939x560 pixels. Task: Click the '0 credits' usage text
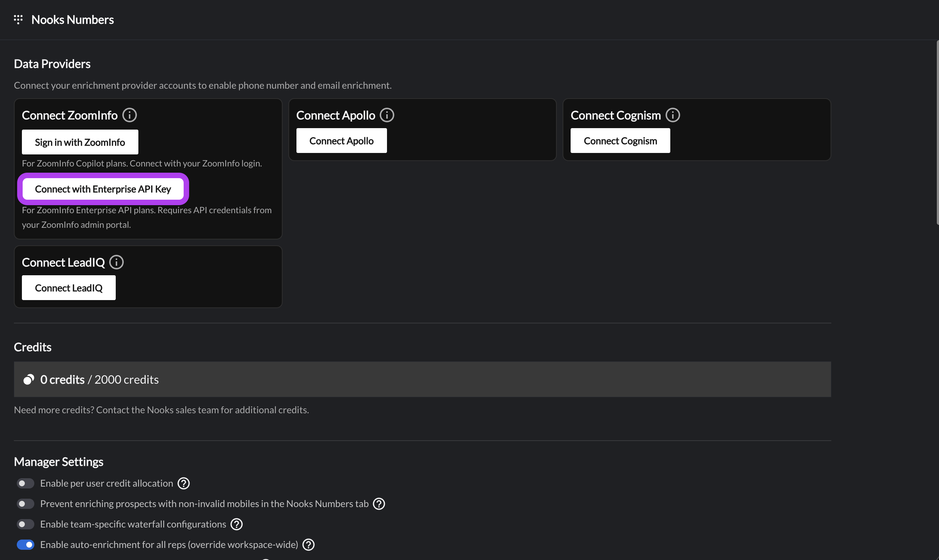(62, 380)
